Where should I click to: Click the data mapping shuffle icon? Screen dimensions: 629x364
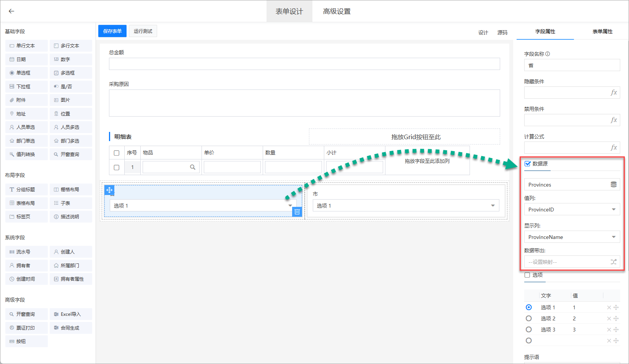click(x=613, y=262)
